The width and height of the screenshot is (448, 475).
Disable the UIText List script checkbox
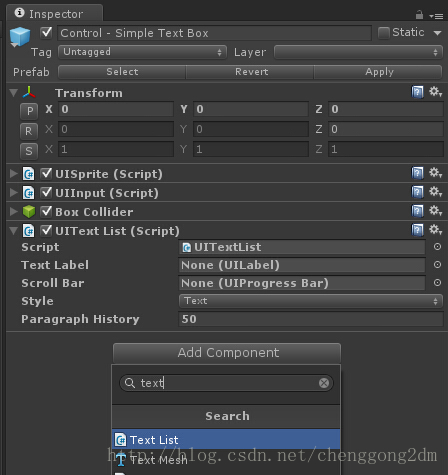click(46, 230)
